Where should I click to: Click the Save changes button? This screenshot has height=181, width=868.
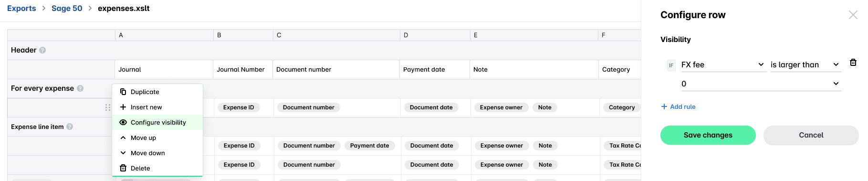coord(708,135)
